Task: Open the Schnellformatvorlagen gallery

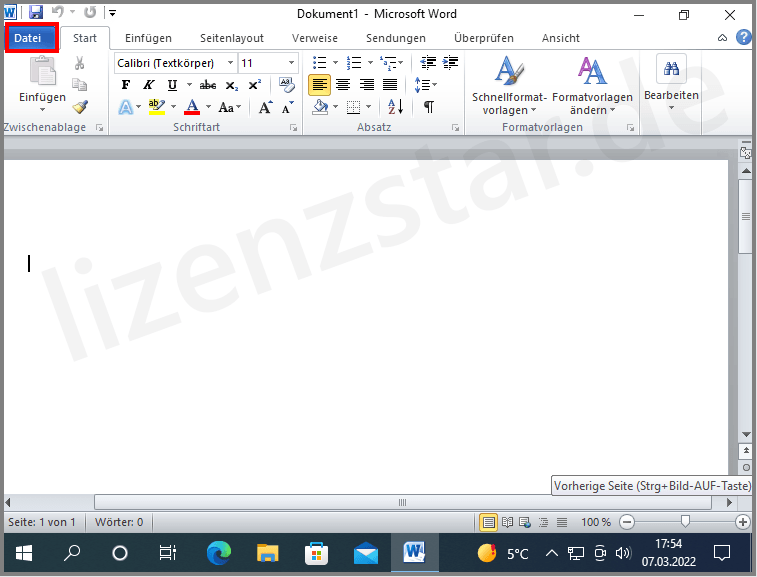Action: (509, 85)
